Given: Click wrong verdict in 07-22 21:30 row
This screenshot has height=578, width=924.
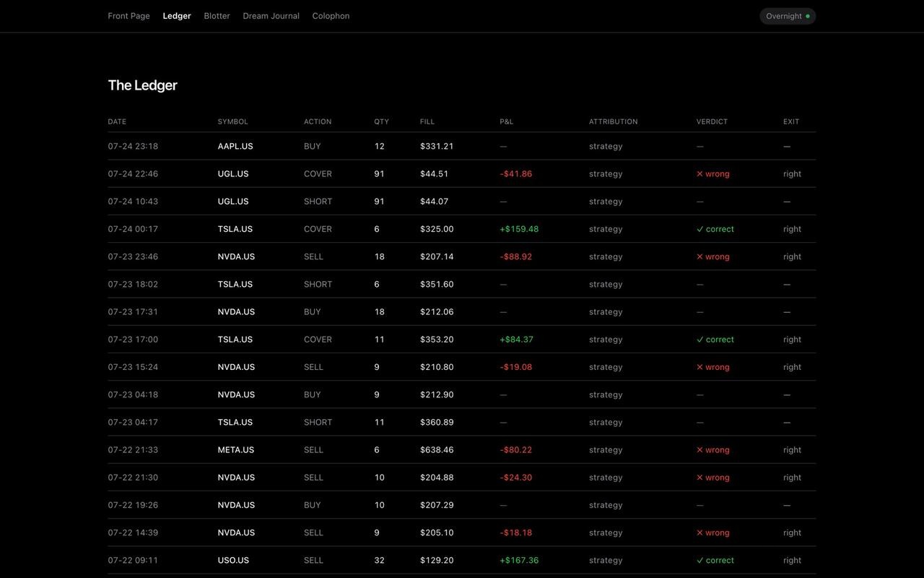Looking at the screenshot, I should pos(713,478).
